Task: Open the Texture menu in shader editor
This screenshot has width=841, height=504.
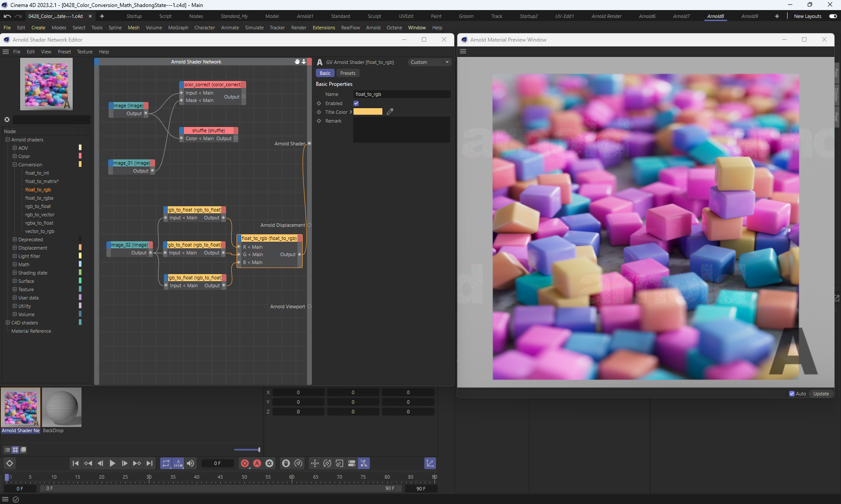Action: click(x=85, y=52)
